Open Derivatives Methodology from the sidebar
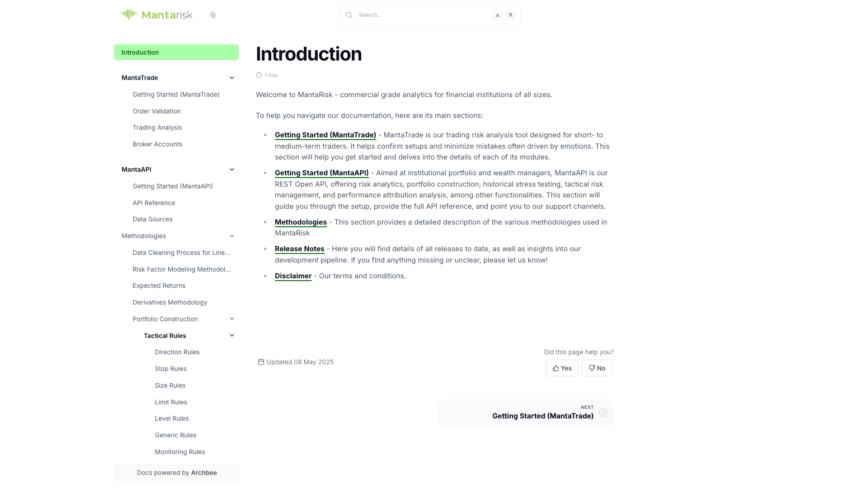The height and width of the screenshot is (488, 868). tap(170, 302)
